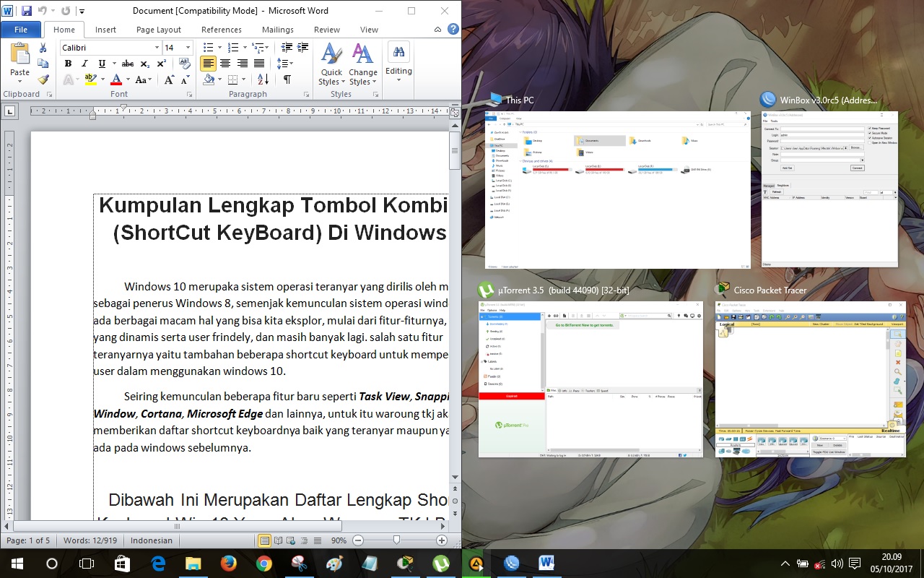Viewport: 924px width, 578px height.
Task: Open Google Chrome from the taskbar
Action: pyautogui.click(x=263, y=563)
